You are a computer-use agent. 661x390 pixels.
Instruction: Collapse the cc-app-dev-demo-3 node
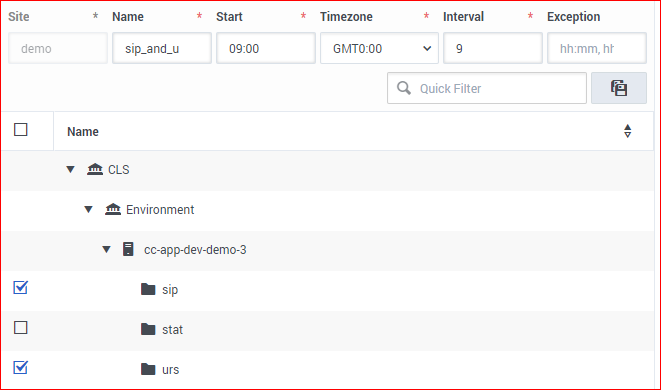(x=107, y=250)
